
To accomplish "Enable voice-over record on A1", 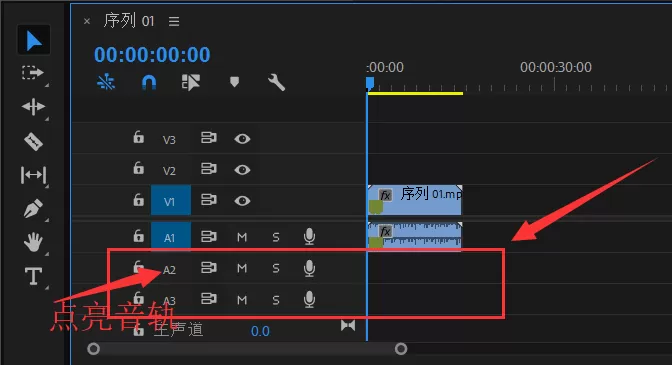I will [x=309, y=236].
